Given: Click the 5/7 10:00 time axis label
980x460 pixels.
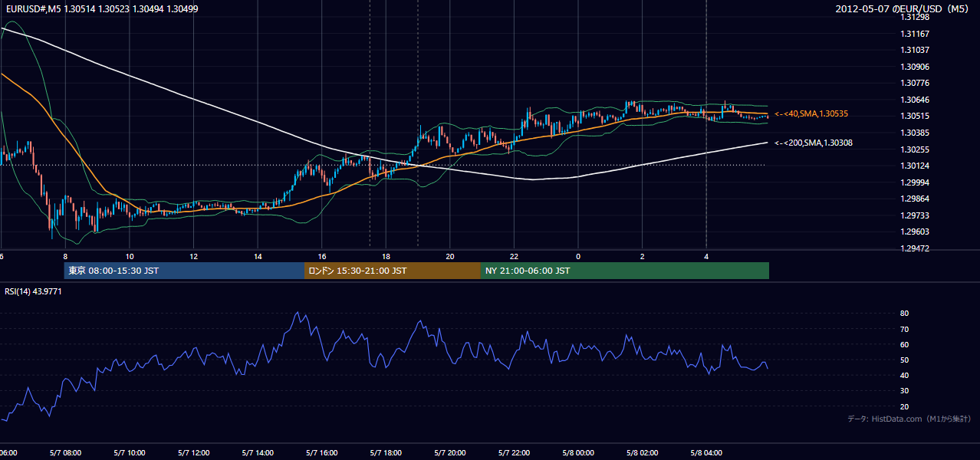Looking at the screenshot, I should (130, 453).
